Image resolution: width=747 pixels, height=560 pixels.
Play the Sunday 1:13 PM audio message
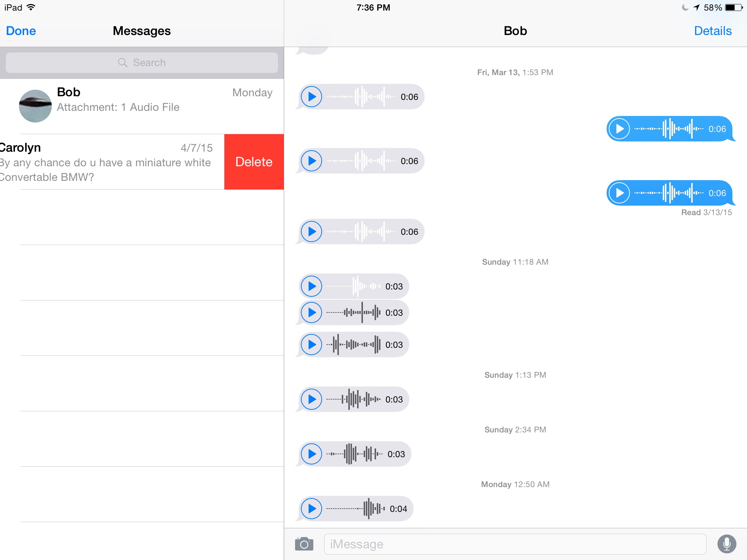coord(311,399)
